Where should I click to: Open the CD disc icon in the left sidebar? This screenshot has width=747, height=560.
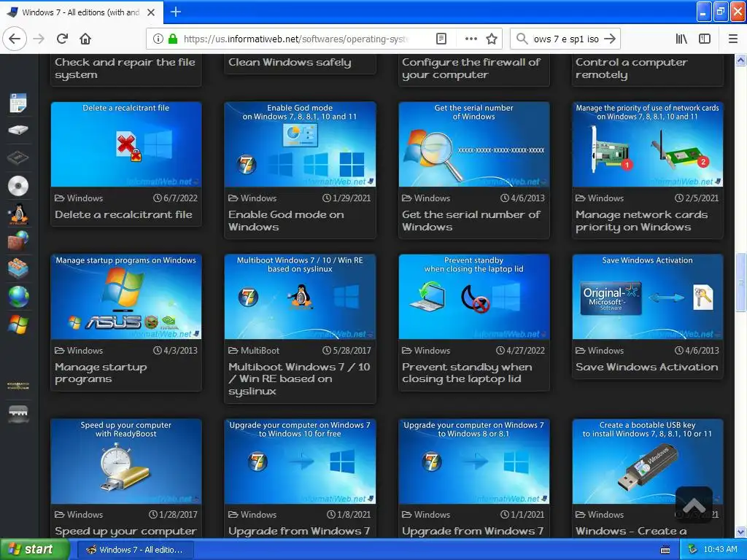pos(18,186)
